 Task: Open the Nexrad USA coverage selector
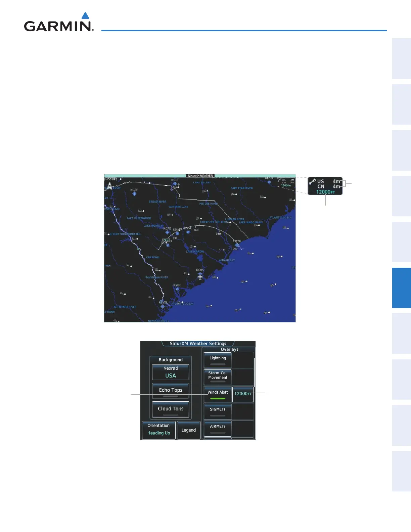(171, 372)
